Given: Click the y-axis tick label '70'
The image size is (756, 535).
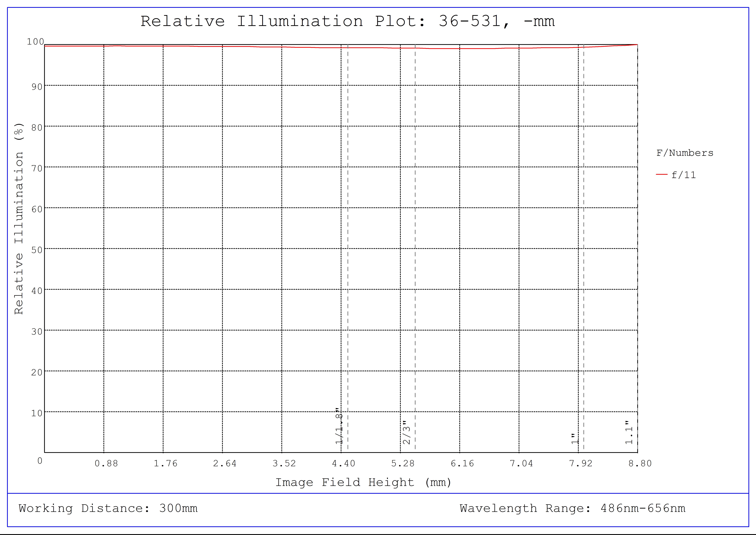Looking at the screenshot, I should (37, 168).
